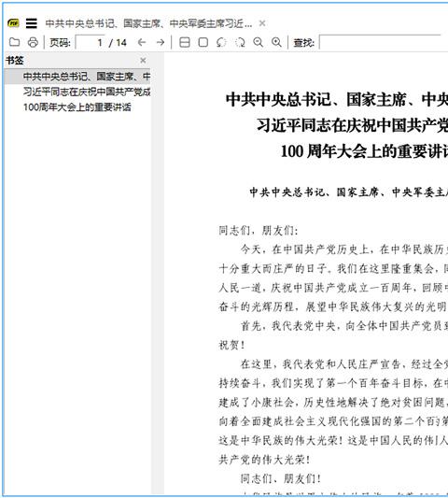This screenshot has height=498, width=448.
Task: Click the 页码 label in the toolbar
Action: coord(60,42)
